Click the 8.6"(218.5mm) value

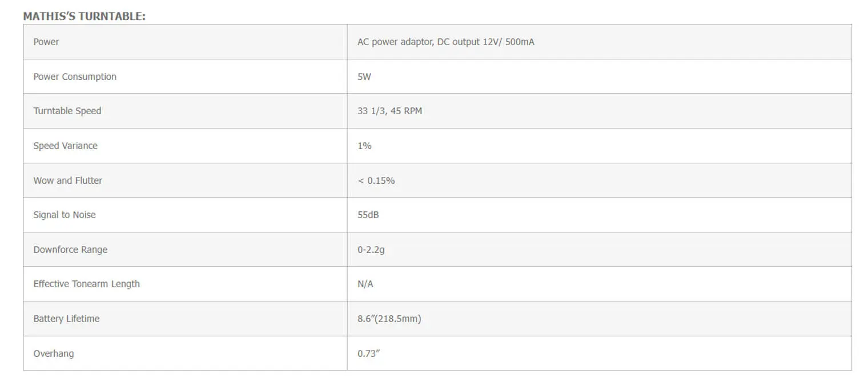coord(389,319)
